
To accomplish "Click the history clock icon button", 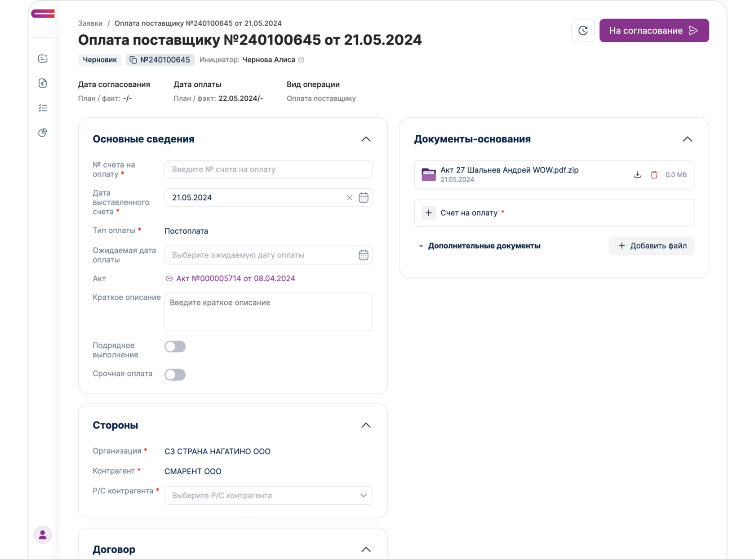I will [x=583, y=31].
